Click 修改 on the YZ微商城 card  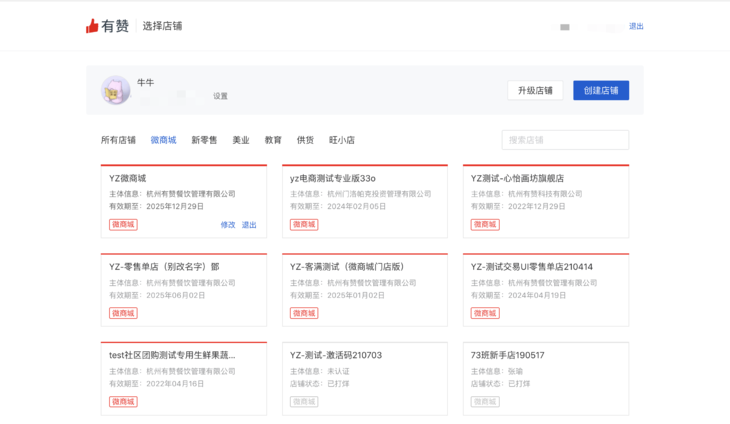coord(228,225)
